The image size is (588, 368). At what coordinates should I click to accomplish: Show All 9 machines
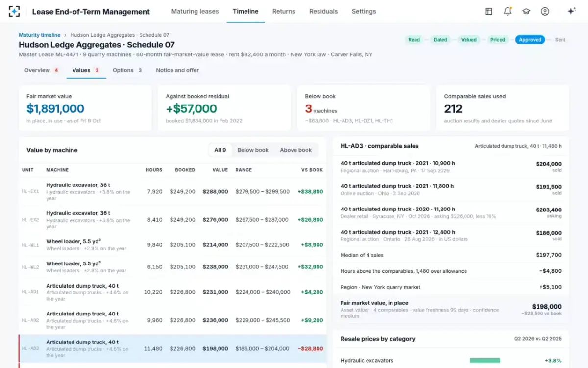tap(220, 150)
